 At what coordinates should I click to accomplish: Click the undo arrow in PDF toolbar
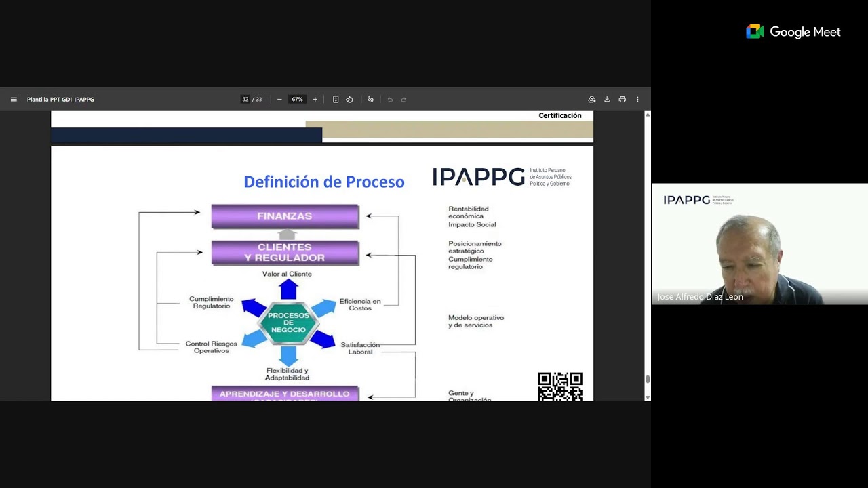coord(390,100)
